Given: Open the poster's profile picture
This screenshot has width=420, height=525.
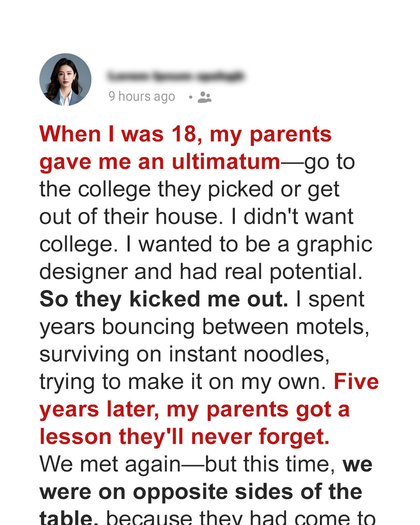Looking at the screenshot, I should (x=65, y=79).
